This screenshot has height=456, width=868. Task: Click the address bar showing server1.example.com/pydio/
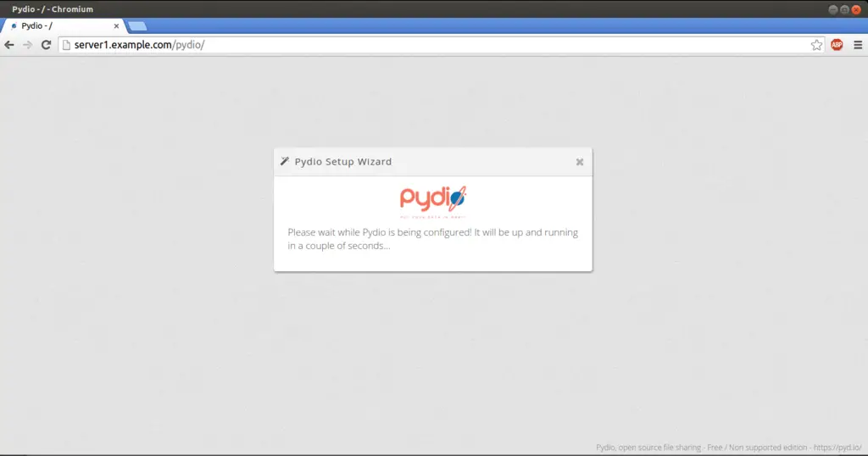pos(442,45)
